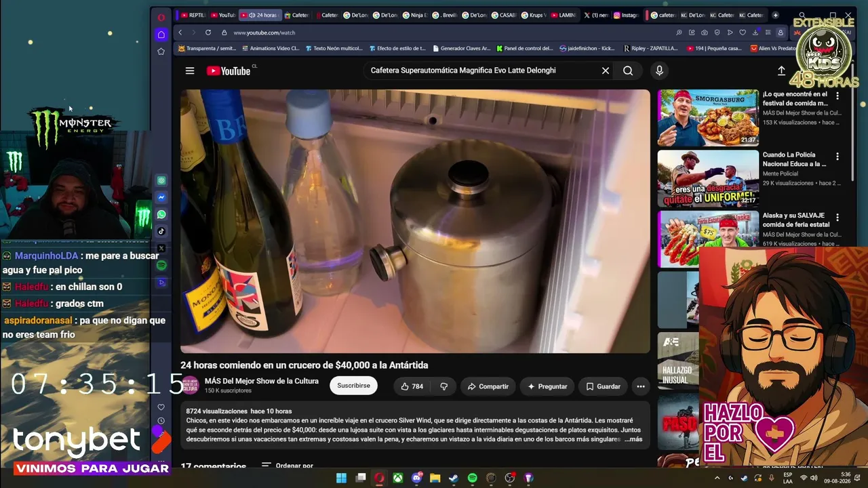Switch to the CASABI browser tab
The height and width of the screenshot is (488, 868).
pos(503,15)
